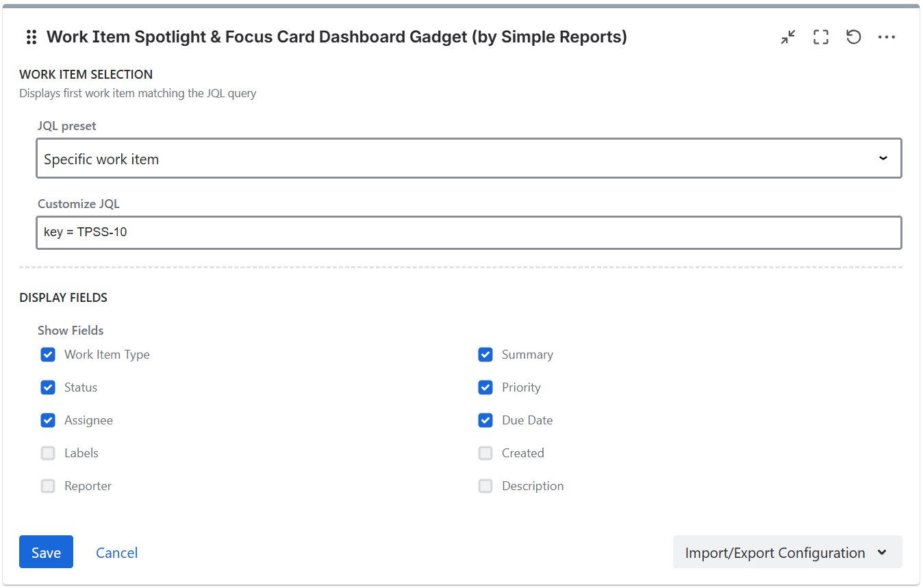The image size is (923, 588).
Task: Click the gadget drag handle icon
Action: tap(31, 37)
